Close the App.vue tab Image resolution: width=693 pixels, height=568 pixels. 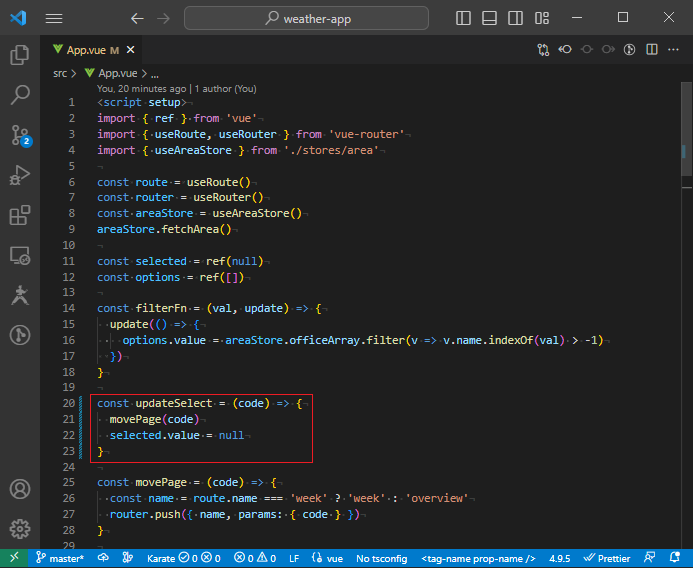[x=130, y=50]
